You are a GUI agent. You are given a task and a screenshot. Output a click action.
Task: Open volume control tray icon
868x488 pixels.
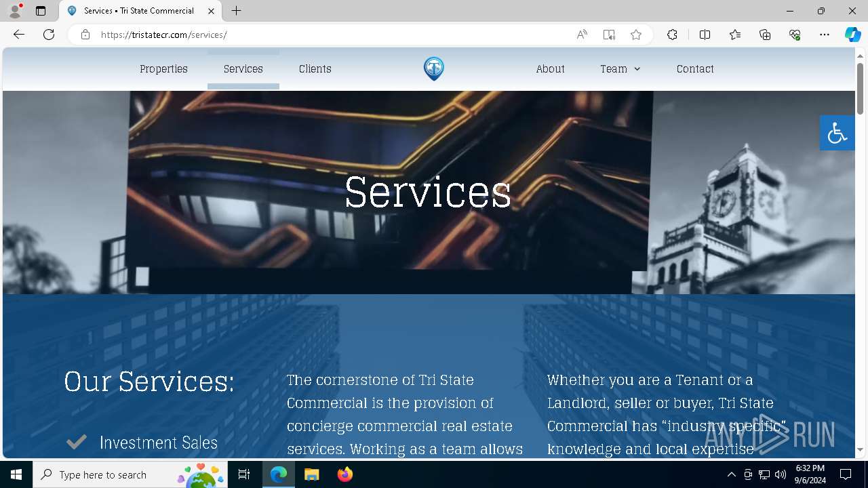point(781,474)
